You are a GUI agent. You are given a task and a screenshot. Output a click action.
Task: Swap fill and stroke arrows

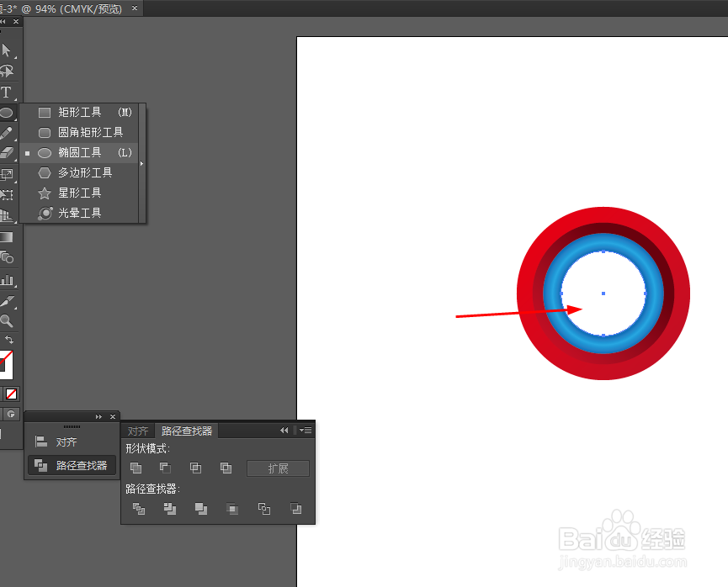click(x=9, y=340)
